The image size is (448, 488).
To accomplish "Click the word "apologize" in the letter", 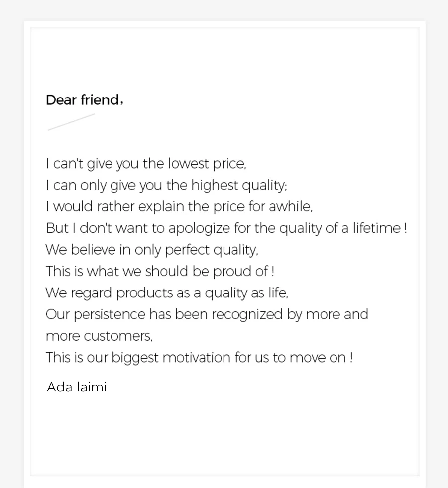I will point(199,228).
